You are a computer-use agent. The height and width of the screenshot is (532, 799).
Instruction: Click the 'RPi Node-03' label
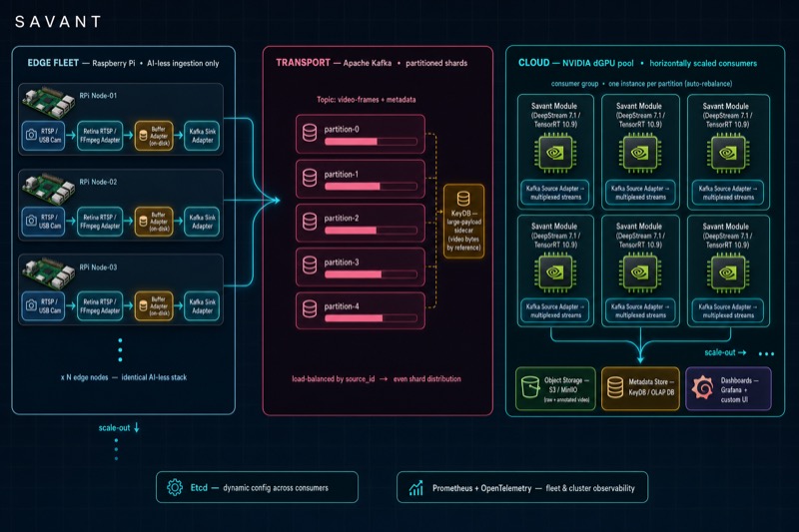click(x=98, y=267)
